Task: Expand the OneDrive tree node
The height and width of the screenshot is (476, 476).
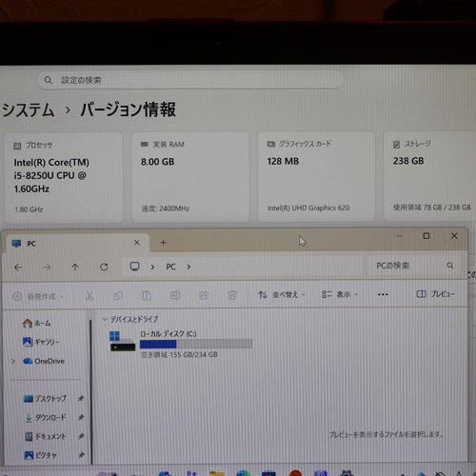Action: click(x=13, y=361)
